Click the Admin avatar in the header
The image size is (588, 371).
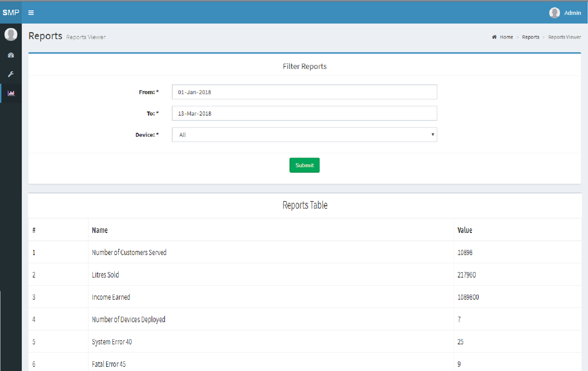(554, 13)
